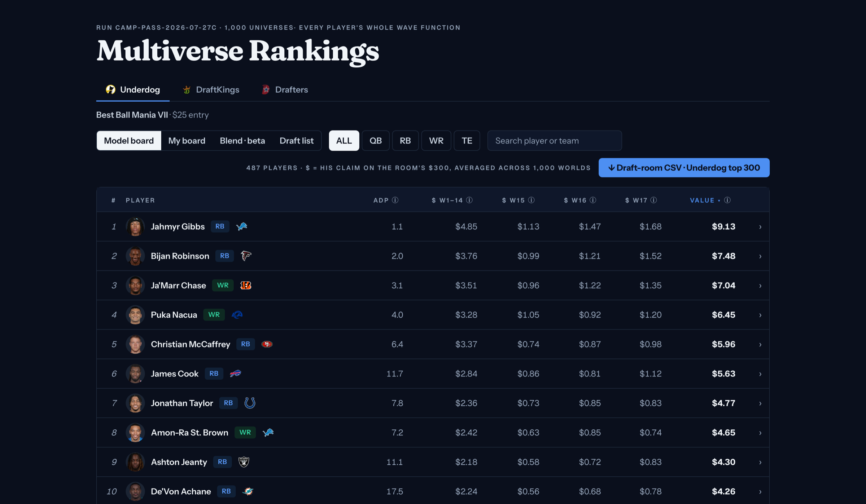This screenshot has width=866, height=504.
Task: Click the $ W17 column info icon
Action: (653, 200)
